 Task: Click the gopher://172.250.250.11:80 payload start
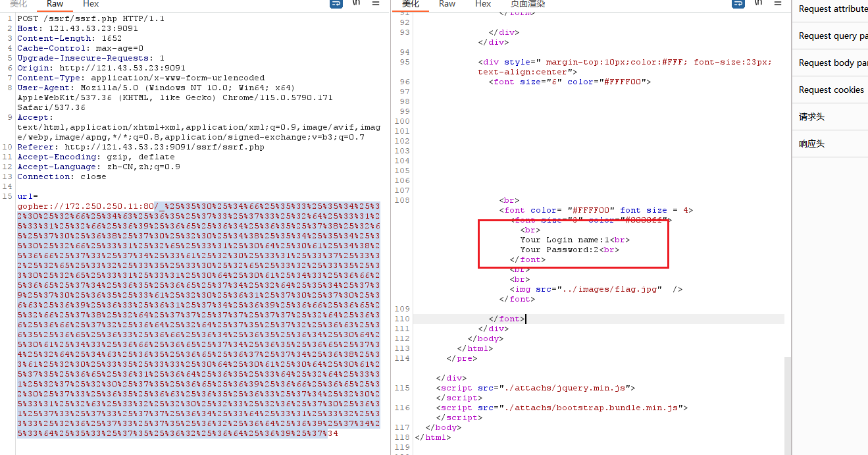pyautogui.click(x=86, y=207)
